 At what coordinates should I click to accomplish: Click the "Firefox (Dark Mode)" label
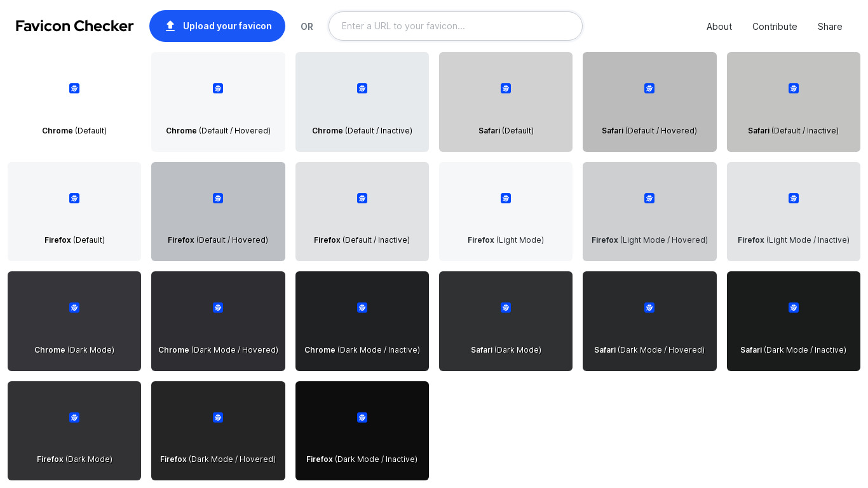click(74, 459)
